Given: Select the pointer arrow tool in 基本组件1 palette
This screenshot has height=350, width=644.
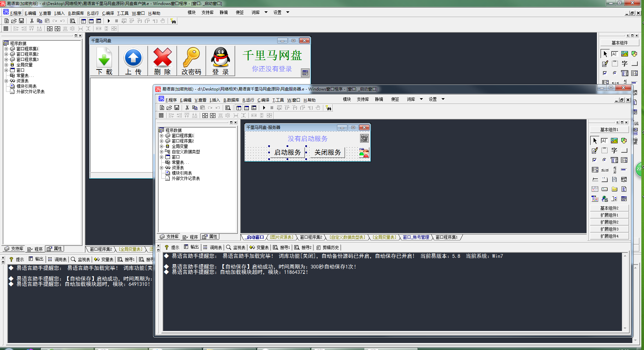Looking at the screenshot, I should coord(595,141).
